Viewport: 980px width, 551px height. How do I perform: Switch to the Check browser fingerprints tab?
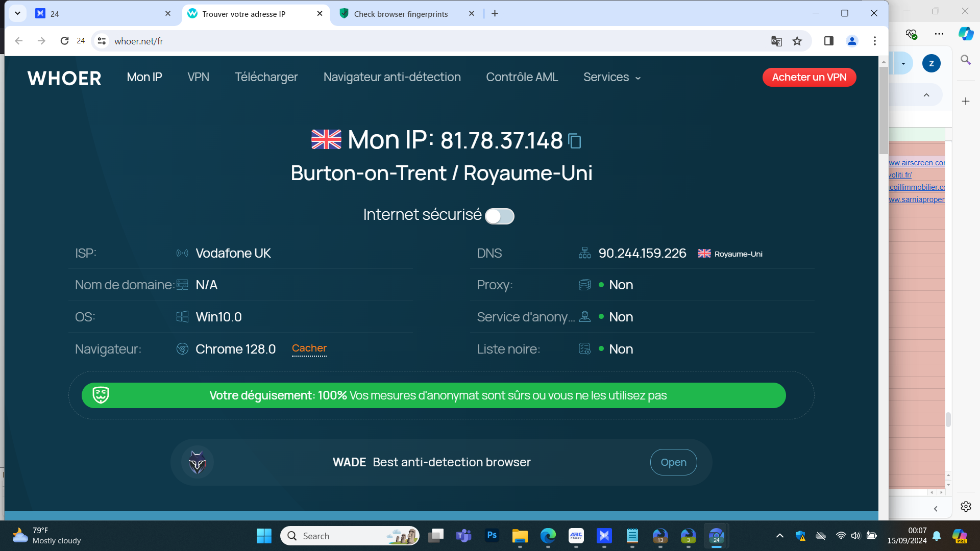tap(401, 14)
